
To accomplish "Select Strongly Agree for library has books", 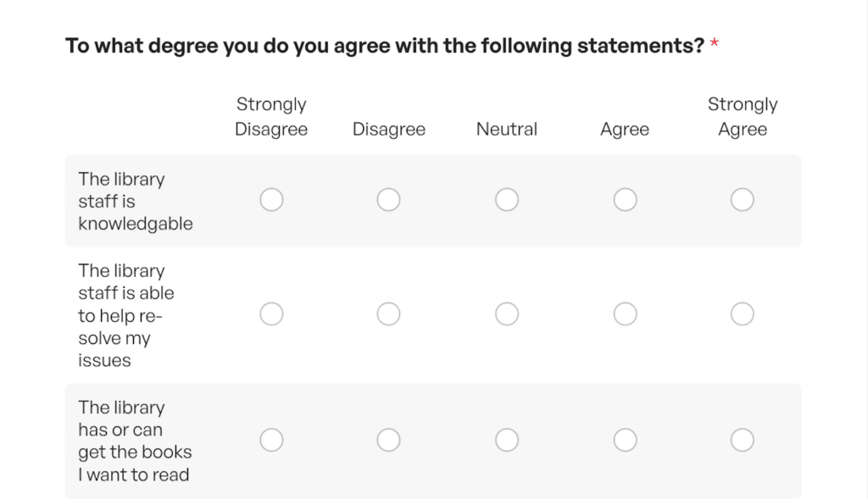I will [742, 441].
